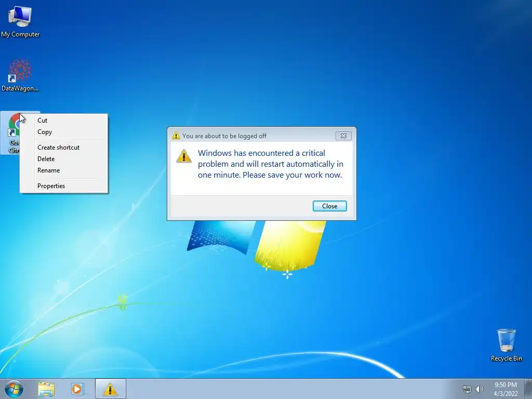Activate the warning dialog taskbar button
532x399 pixels.
110,389
